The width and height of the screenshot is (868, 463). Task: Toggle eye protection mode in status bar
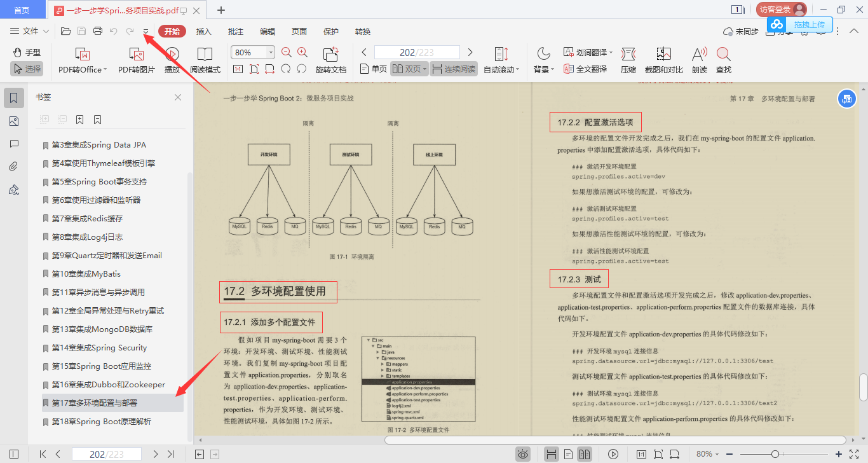click(x=523, y=454)
